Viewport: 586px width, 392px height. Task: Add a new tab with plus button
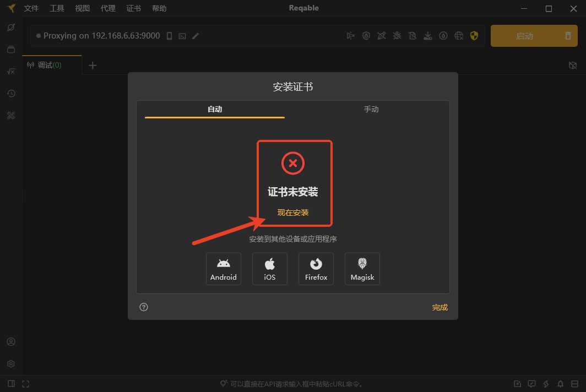93,65
